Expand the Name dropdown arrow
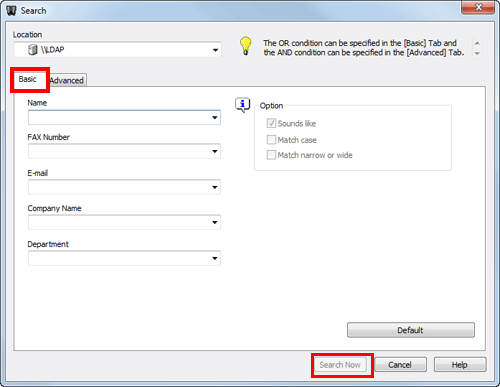This screenshot has width=500, height=387. (215, 118)
